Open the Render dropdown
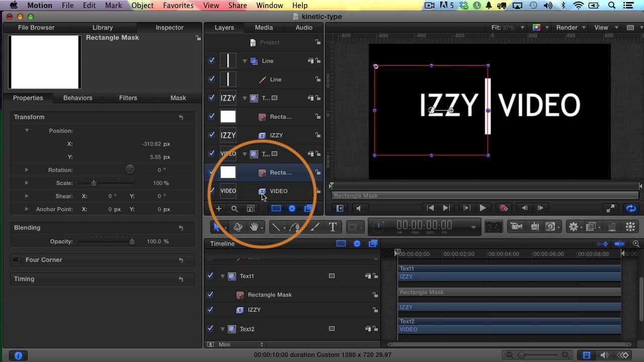 coord(571,28)
